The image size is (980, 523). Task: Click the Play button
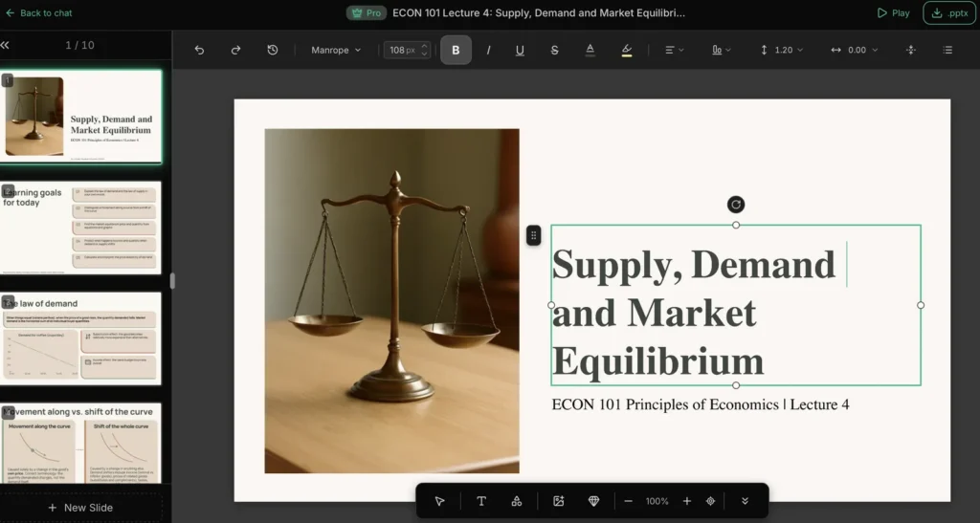(893, 13)
